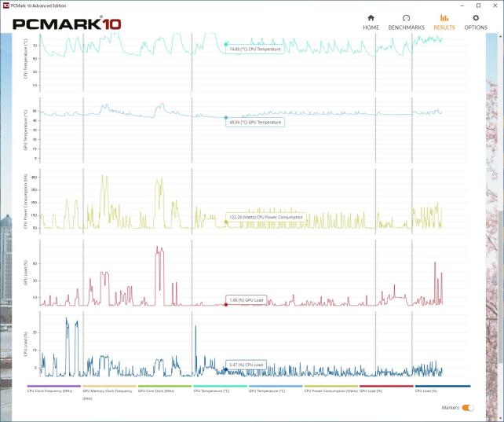
Task: Click the GPU Load (%) y-axis title
Action: coord(25,273)
